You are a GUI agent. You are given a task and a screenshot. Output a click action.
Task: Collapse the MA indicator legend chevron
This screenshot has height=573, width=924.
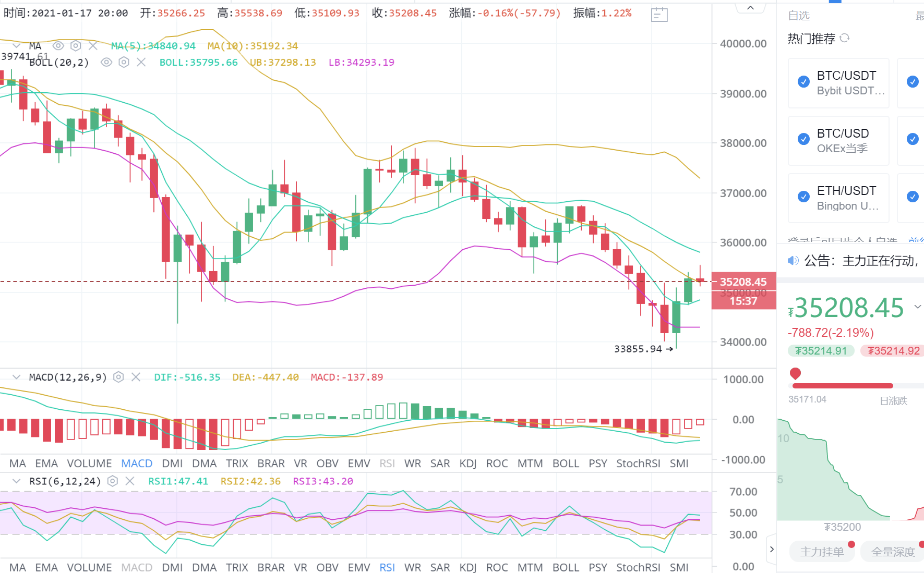coord(17,46)
